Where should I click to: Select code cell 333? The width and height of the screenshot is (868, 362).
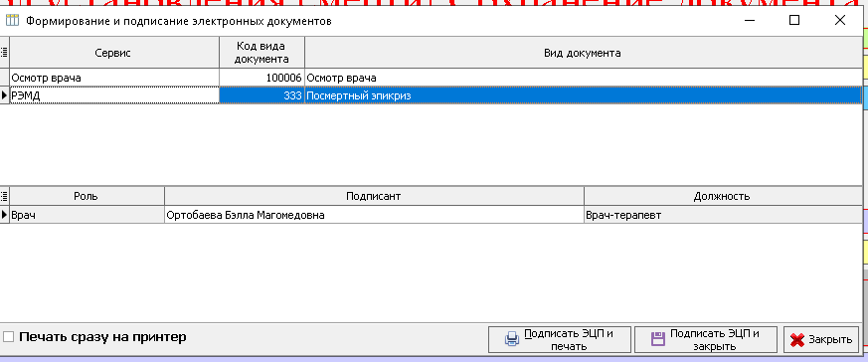pos(261,95)
